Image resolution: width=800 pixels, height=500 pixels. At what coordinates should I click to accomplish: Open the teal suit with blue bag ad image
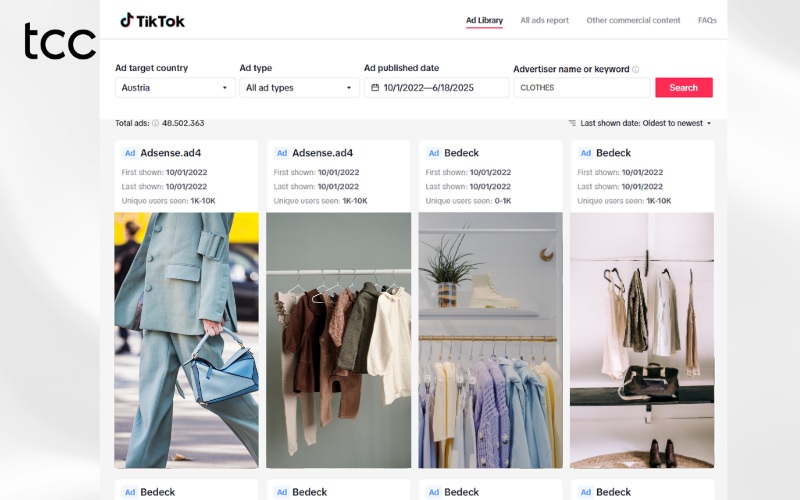click(x=186, y=340)
